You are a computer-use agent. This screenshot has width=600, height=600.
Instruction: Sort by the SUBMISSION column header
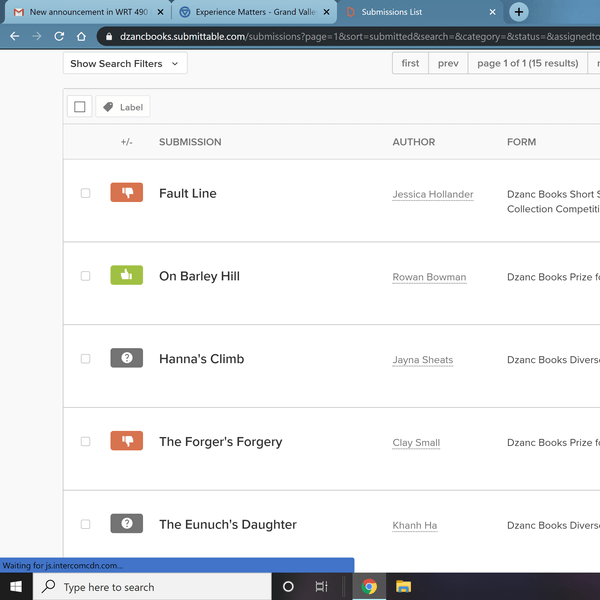coord(190,142)
